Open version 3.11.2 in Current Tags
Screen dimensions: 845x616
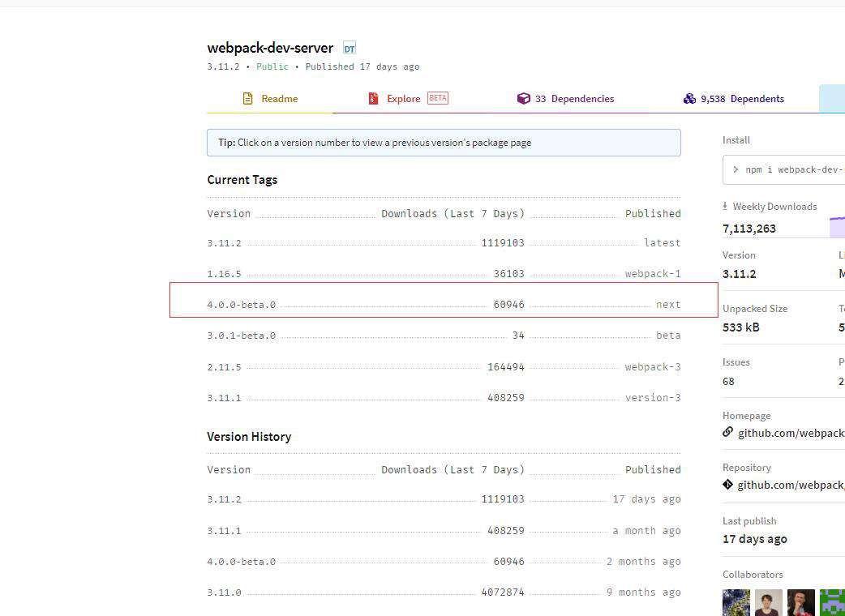[224, 243]
